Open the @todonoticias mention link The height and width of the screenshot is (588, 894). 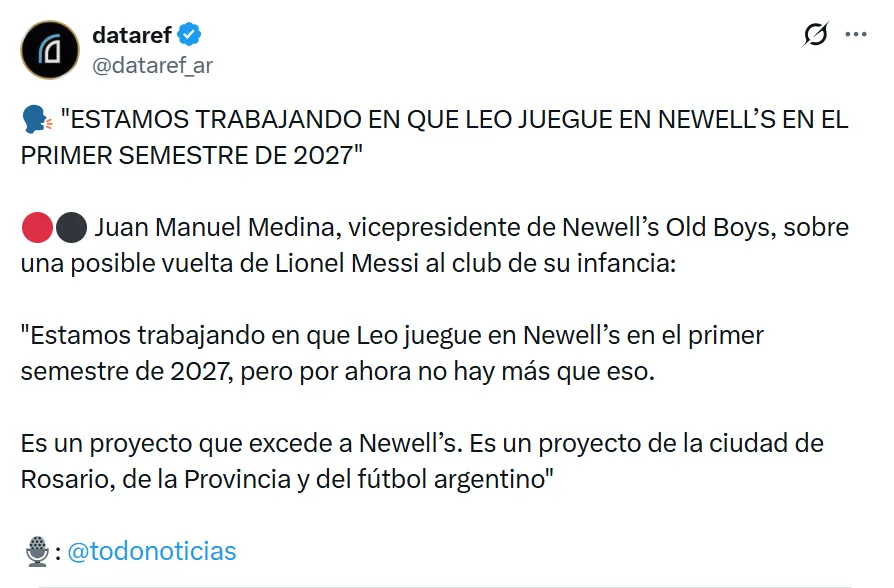click(x=153, y=551)
